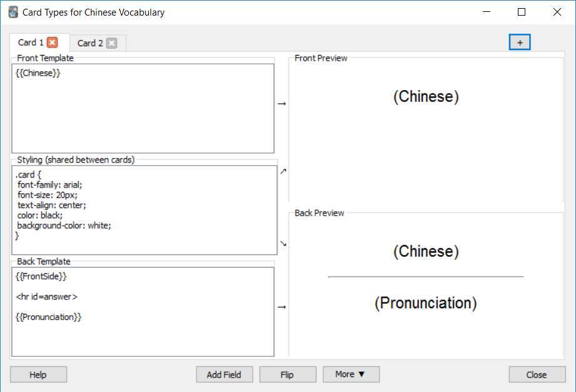Screen dimensions: 576x392
Task: Select the Card 1 tab
Action: pos(30,43)
